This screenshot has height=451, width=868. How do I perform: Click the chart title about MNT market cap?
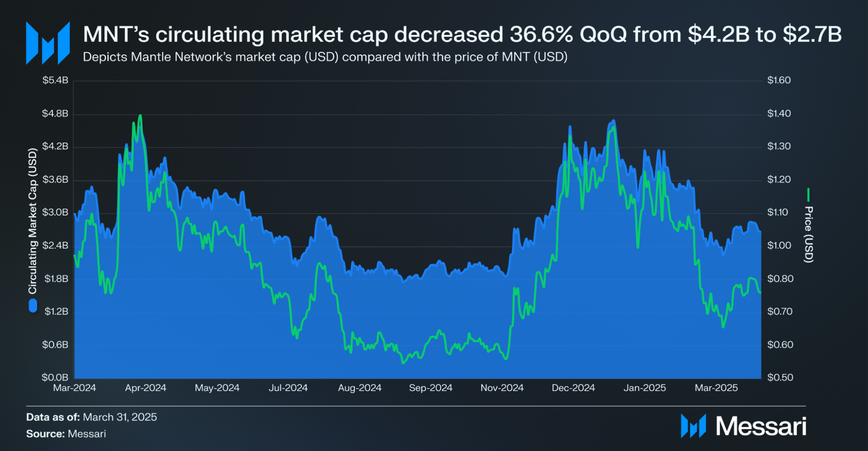pos(462,34)
